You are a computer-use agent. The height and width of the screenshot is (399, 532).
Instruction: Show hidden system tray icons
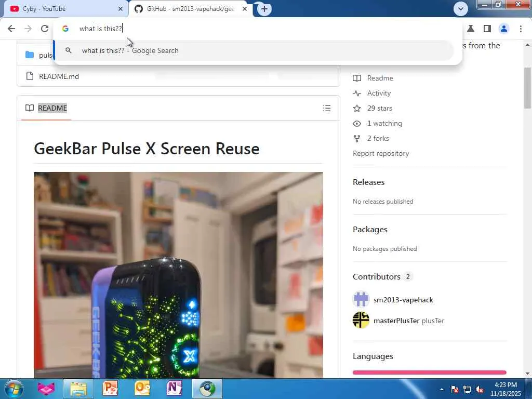[442, 389]
